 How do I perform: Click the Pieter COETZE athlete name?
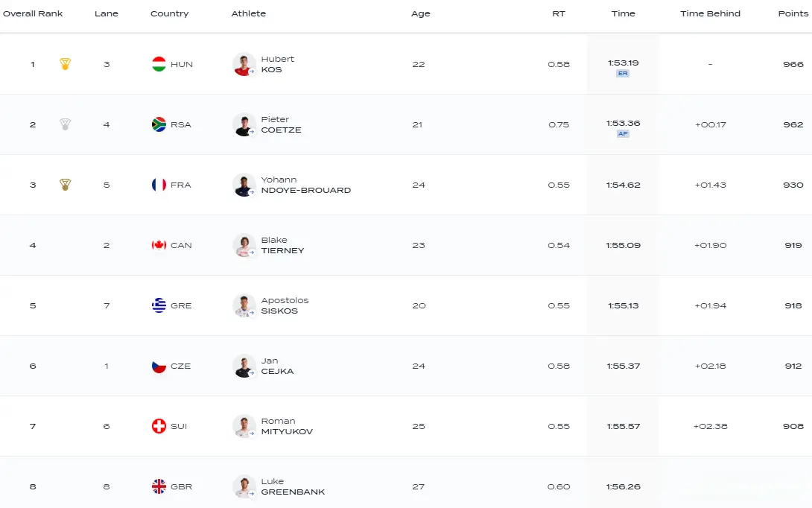coord(281,124)
